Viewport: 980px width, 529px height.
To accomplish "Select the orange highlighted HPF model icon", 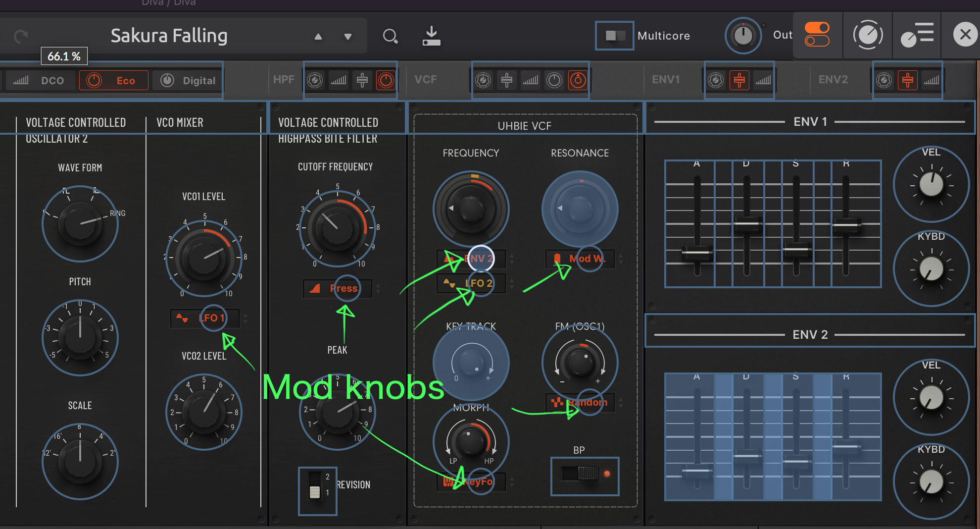I will (386, 80).
